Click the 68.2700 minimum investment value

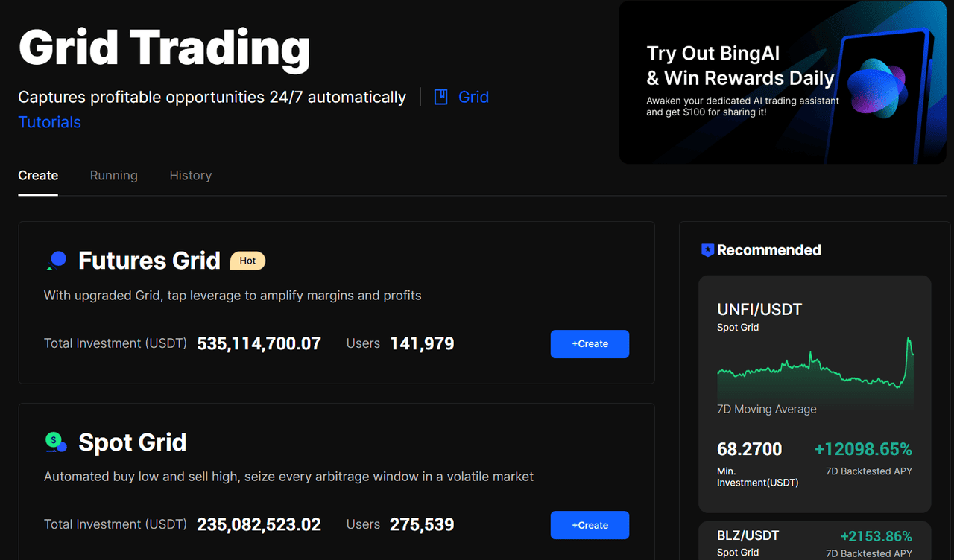pos(749,449)
